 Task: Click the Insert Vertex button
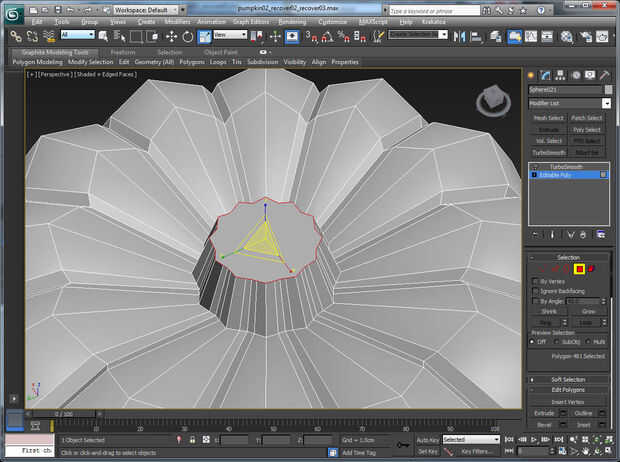pyautogui.click(x=568, y=401)
